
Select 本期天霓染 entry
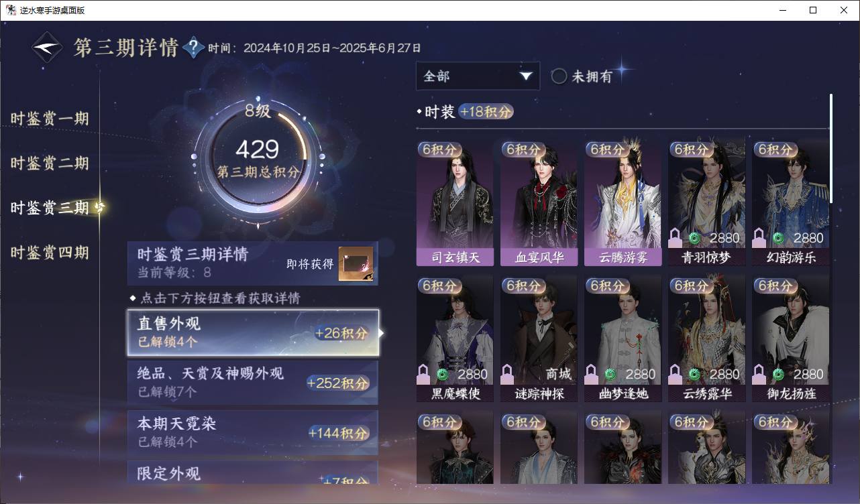[253, 432]
